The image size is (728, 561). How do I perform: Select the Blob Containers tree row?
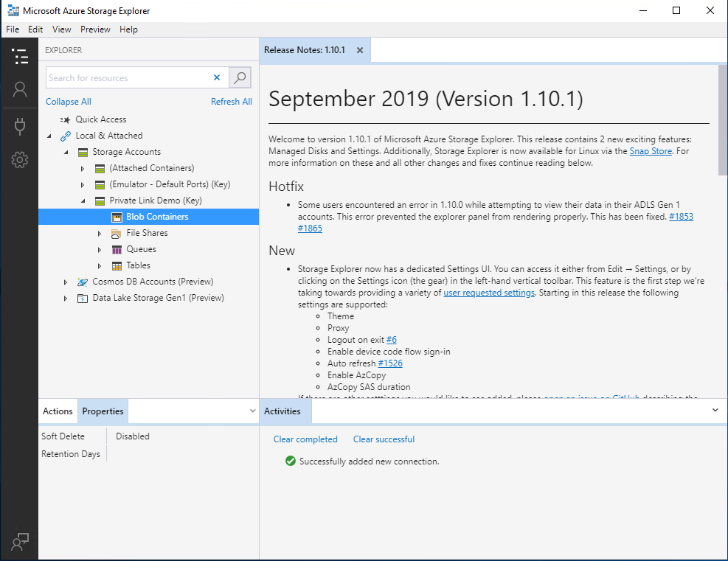(x=148, y=217)
